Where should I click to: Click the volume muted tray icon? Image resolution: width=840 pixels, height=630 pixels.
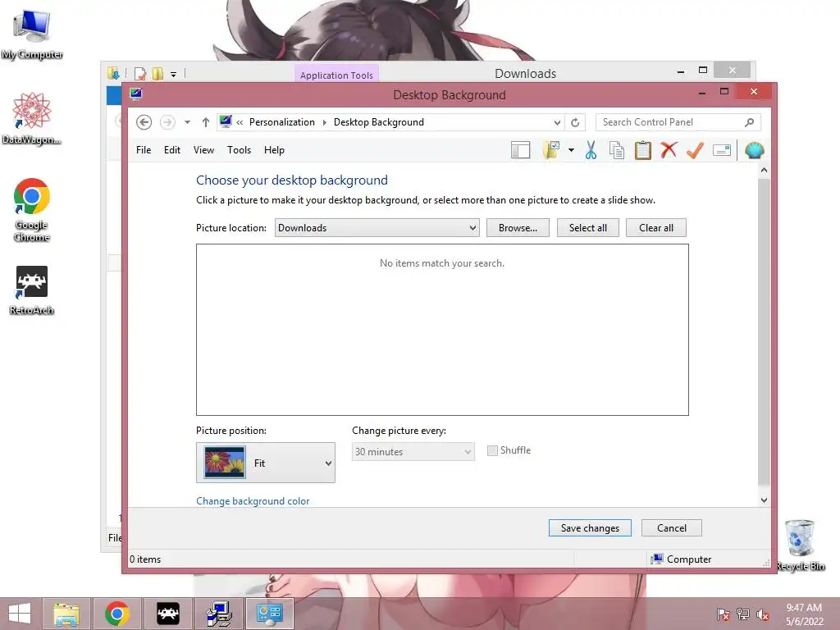click(x=762, y=614)
